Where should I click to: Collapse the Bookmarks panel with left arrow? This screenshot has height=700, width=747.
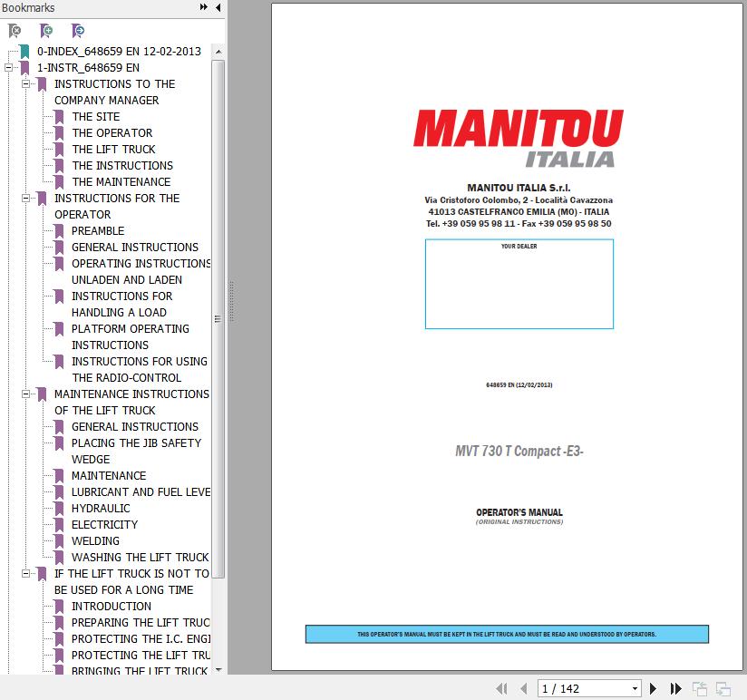218,7
